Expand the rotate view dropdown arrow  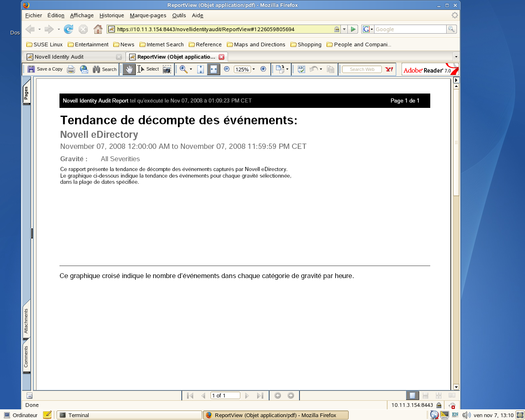click(x=287, y=69)
